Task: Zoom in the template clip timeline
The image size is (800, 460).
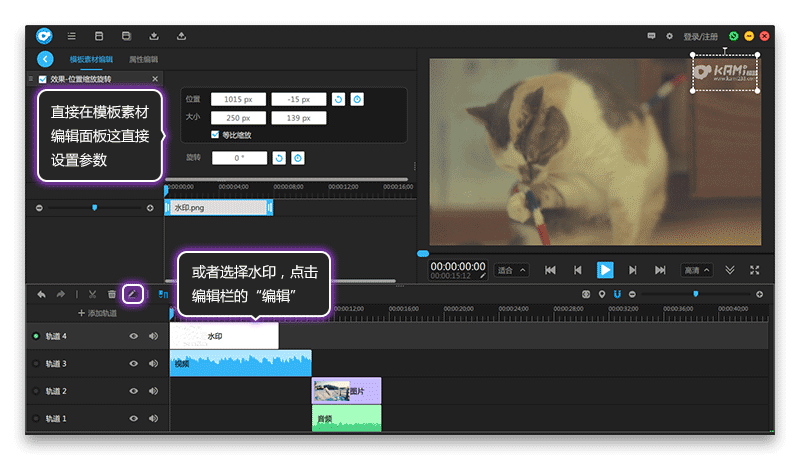Action: pyautogui.click(x=150, y=208)
